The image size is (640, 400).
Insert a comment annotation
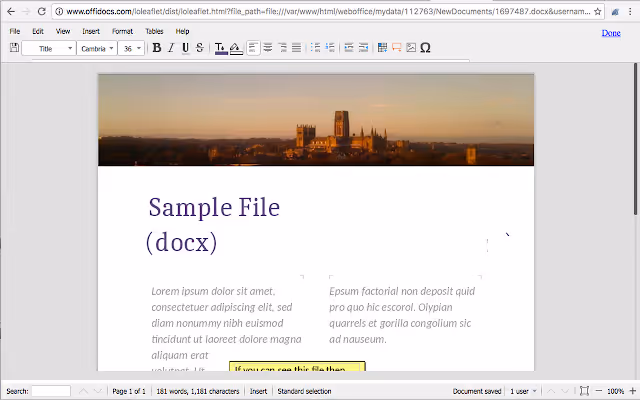397,48
